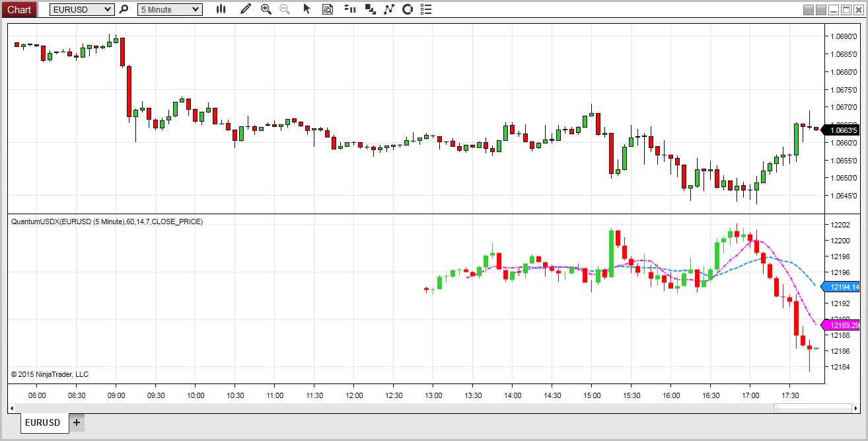868x441 pixels.
Task: Click the greyed zoom out icon
Action: [285, 9]
